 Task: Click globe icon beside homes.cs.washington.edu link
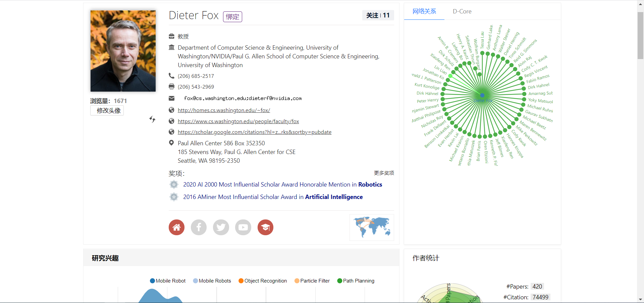pyautogui.click(x=171, y=110)
